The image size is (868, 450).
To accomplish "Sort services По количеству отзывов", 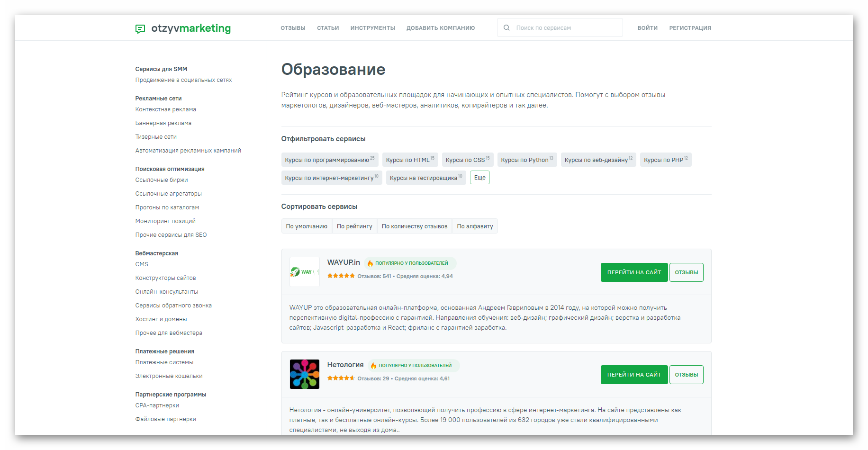I will pos(415,226).
